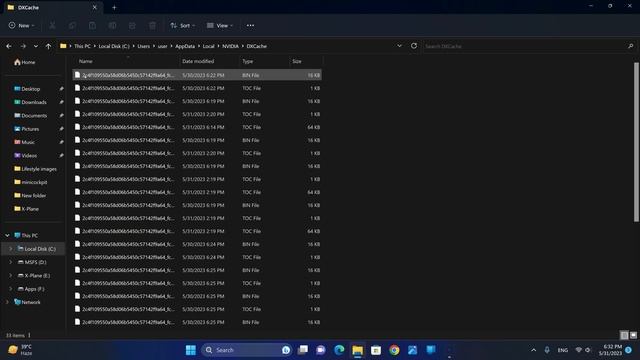Expand the X-Plane (E:) drive node
The image size is (640, 360).
(x=11, y=276)
